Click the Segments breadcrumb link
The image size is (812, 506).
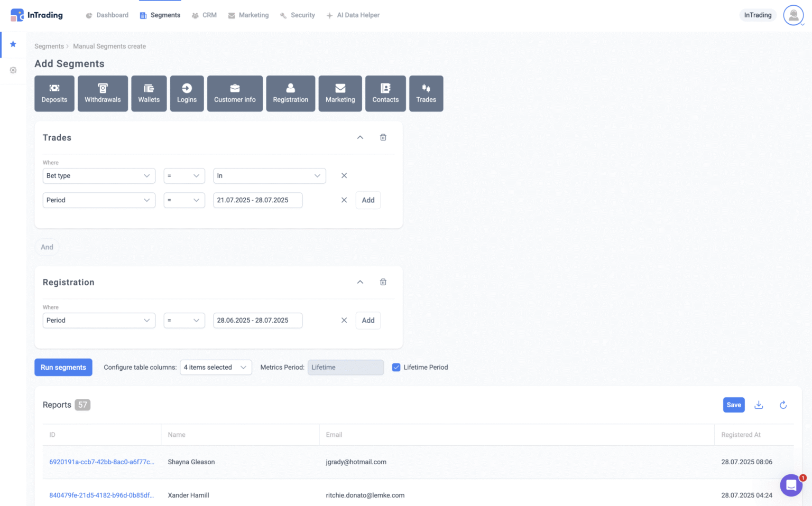point(49,46)
